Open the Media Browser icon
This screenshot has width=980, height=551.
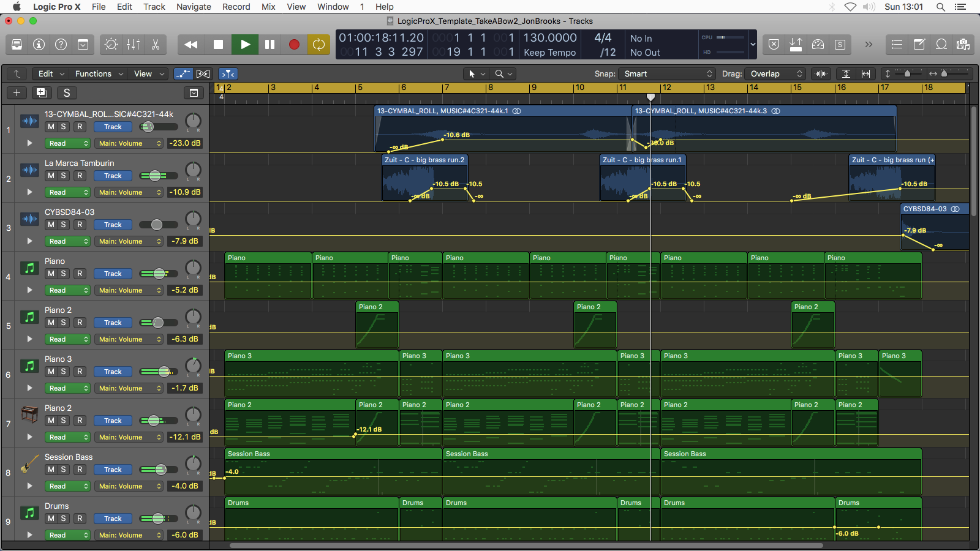click(x=965, y=44)
